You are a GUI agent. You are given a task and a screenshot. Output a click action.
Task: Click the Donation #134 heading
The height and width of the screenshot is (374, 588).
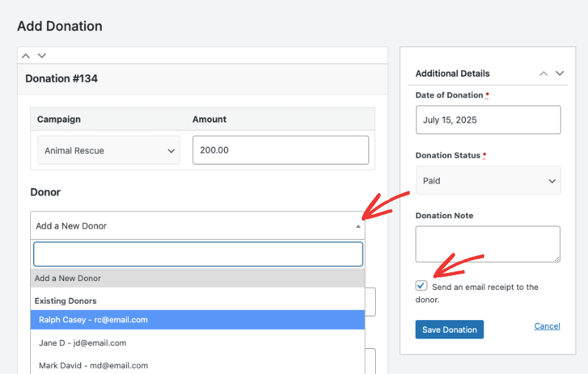(61, 78)
